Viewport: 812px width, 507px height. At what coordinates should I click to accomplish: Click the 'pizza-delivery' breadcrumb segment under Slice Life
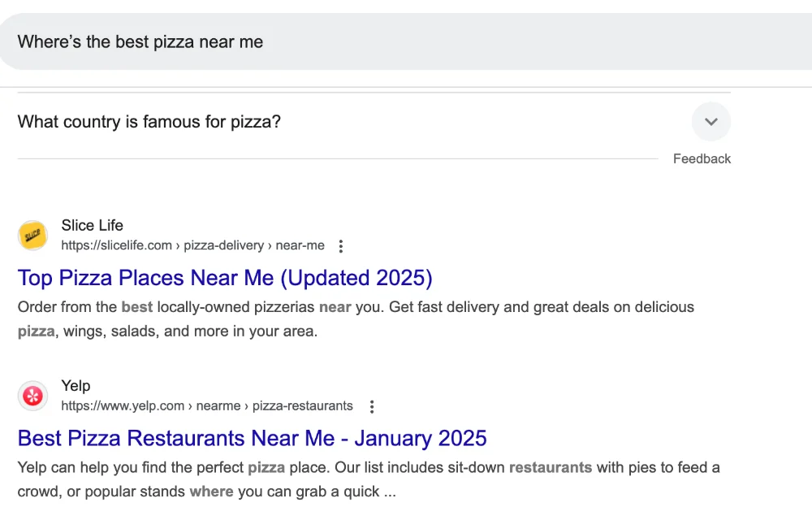point(224,245)
